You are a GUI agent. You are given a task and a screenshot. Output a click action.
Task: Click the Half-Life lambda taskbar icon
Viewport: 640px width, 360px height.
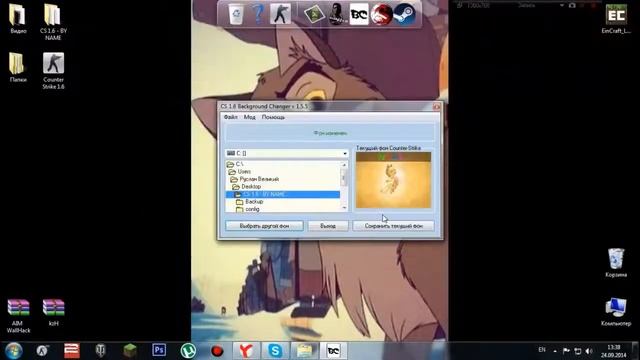point(42,351)
